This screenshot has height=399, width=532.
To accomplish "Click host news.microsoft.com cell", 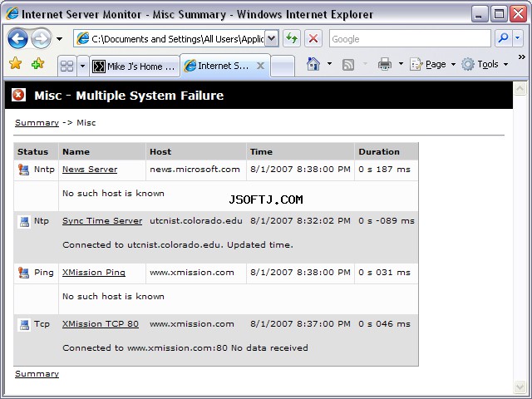I will (195, 170).
